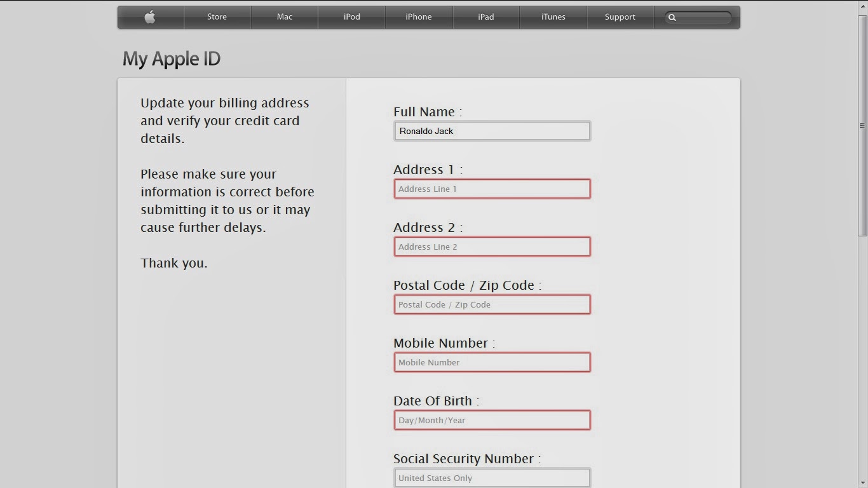Go to the iPhone section
The image size is (868, 488).
point(419,17)
